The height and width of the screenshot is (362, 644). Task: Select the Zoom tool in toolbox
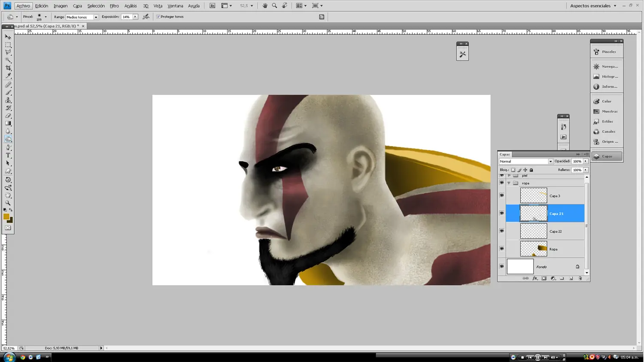(x=8, y=203)
